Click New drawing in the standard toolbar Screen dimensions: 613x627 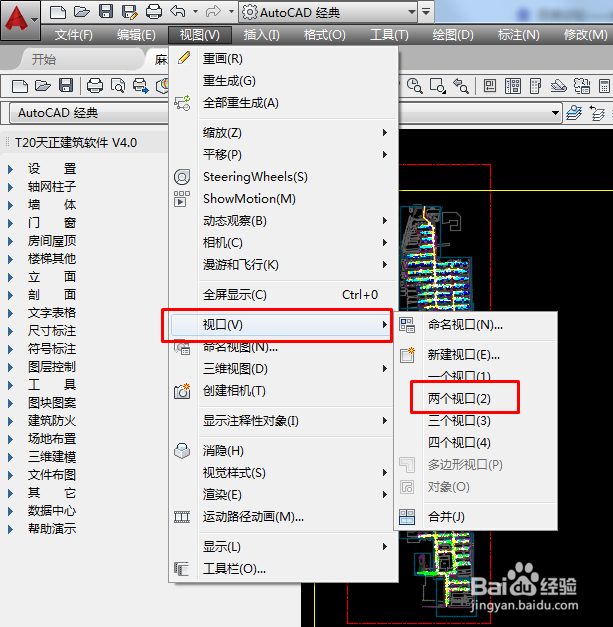tap(20, 86)
